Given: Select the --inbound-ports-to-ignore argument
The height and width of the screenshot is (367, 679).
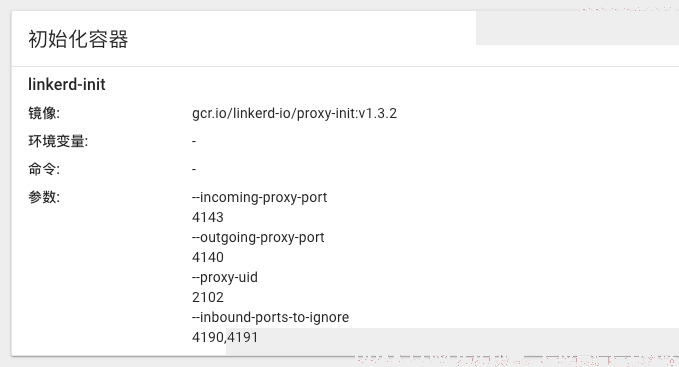Looking at the screenshot, I should pos(270,317).
